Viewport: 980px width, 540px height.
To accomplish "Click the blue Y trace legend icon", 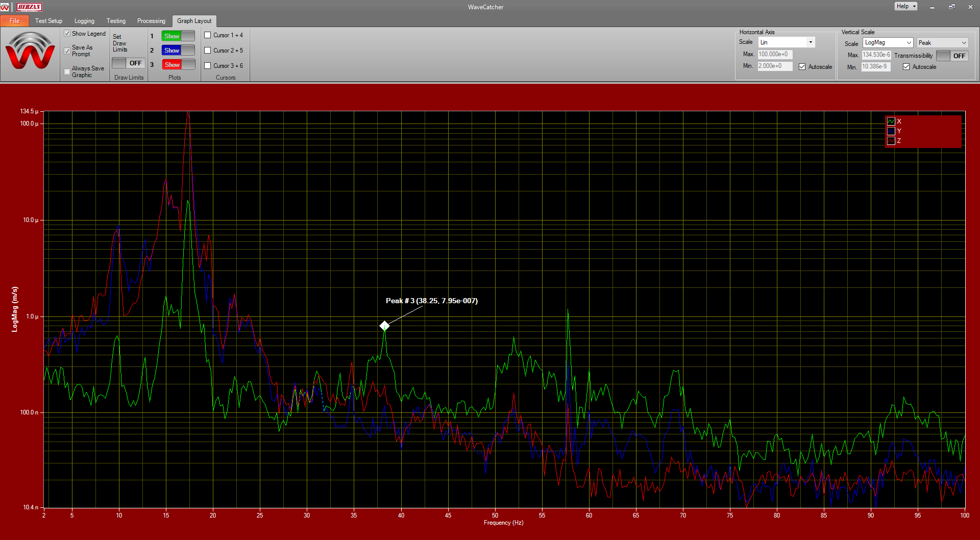I will pos(891,131).
